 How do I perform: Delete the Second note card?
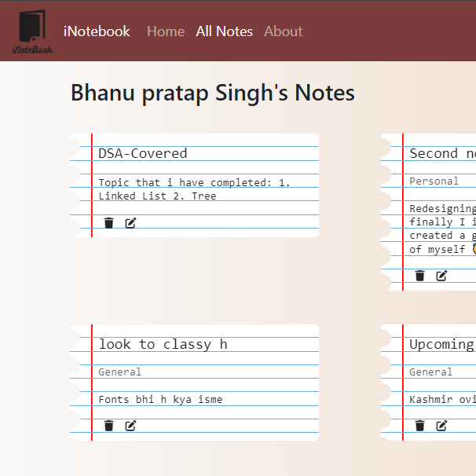420,276
